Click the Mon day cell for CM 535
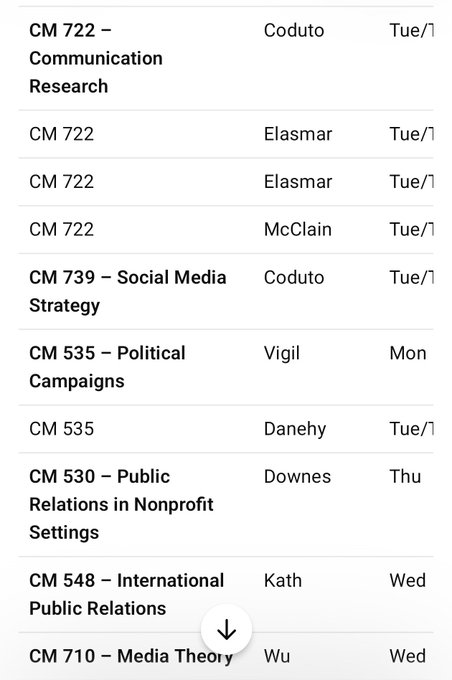This screenshot has height=680, width=452. (408, 353)
